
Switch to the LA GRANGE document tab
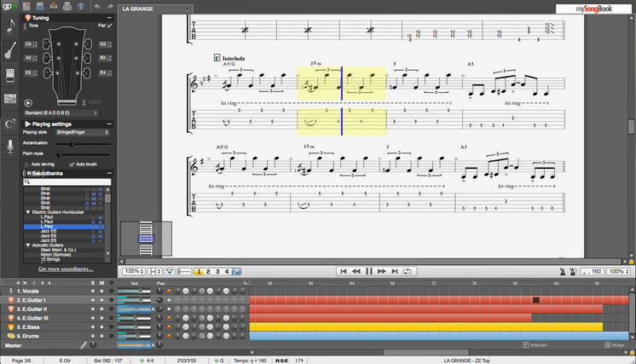coord(137,9)
